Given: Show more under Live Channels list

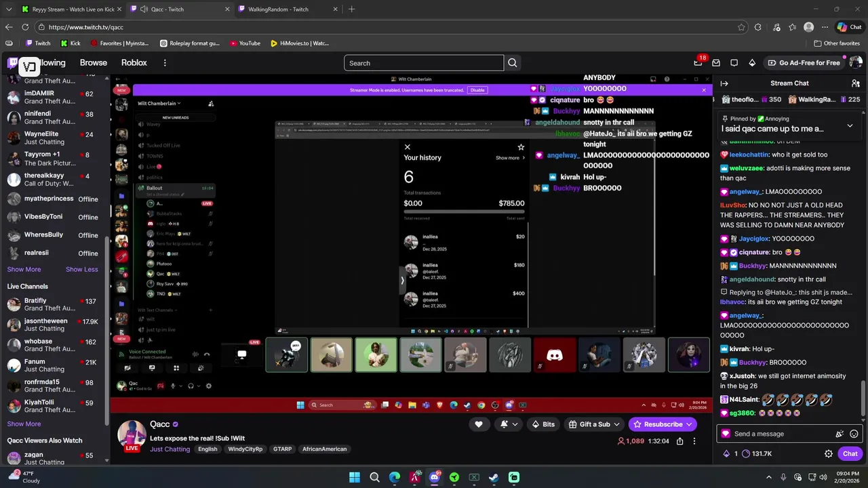Looking at the screenshot, I should click(x=24, y=424).
